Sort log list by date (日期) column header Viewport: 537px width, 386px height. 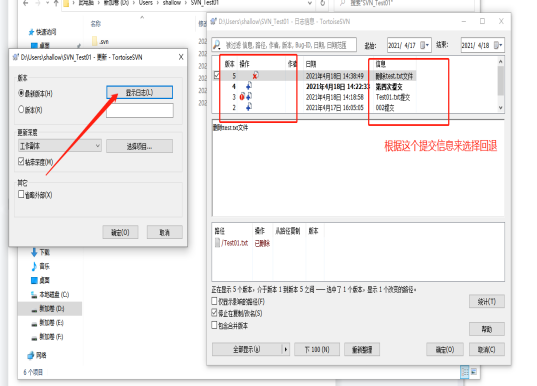(x=311, y=64)
